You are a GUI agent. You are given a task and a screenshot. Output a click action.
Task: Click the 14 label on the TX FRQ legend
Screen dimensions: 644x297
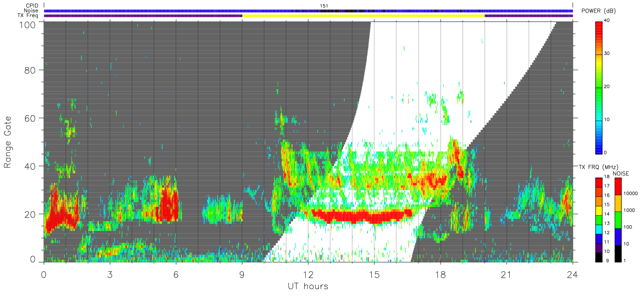pyautogui.click(x=607, y=214)
